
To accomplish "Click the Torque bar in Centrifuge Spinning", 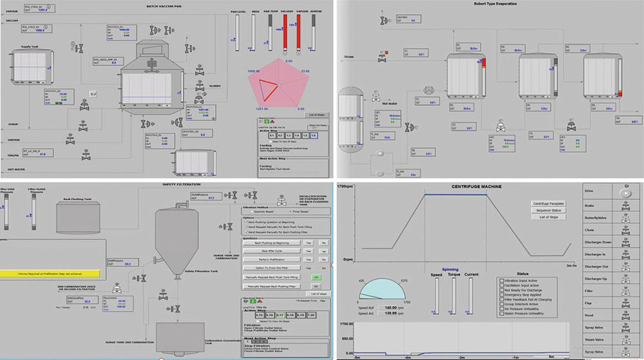I will click(x=453, y=296).
